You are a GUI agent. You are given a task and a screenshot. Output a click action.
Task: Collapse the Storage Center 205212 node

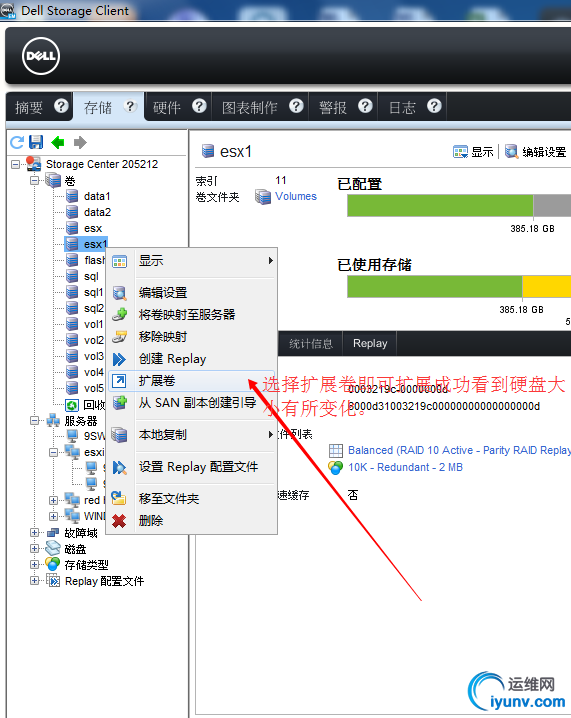[16, 164]
